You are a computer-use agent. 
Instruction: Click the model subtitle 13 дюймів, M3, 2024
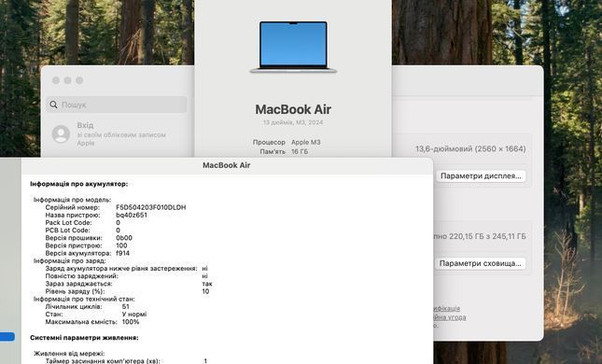(293, 122)
